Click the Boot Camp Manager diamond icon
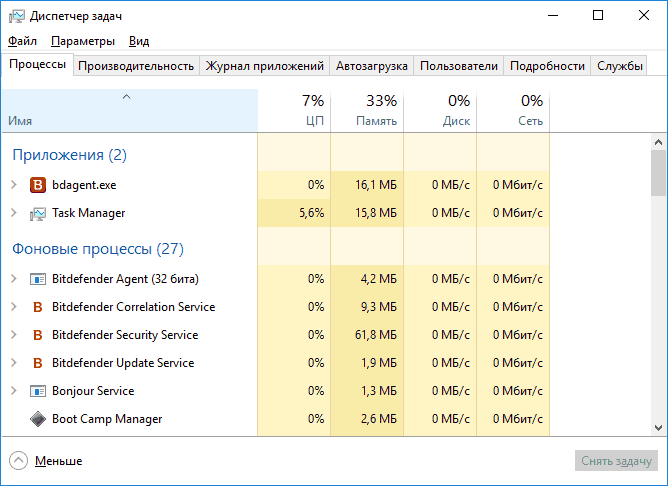Viewport: 668px width, 486px height. [x=37, y=419]
